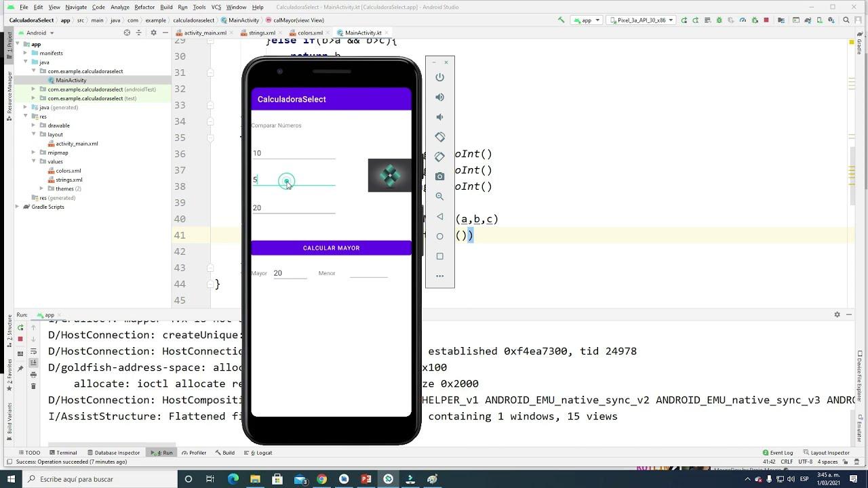The width and height of the screenshot is (868, 488).
Task: Take emulator screenshot with camera icon
Action: [x=439, y=176]
